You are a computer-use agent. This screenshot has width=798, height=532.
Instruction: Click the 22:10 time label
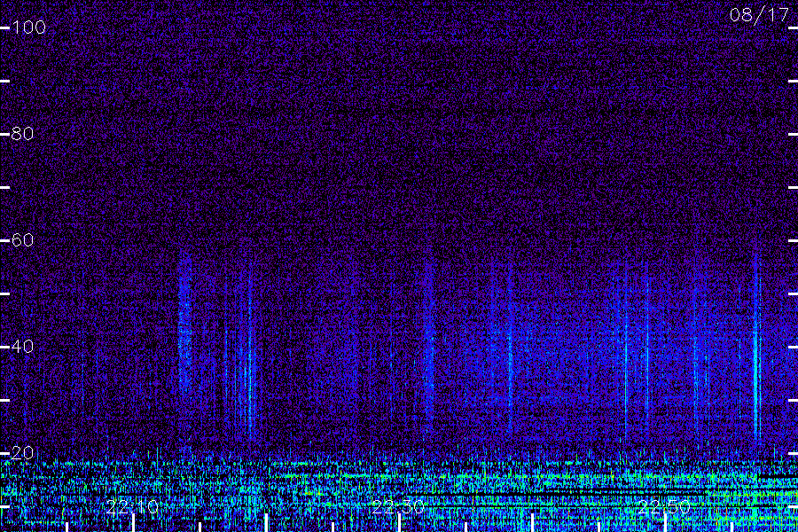[132, 507]
